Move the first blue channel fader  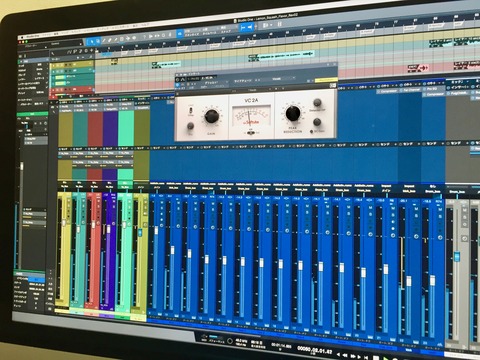156,230
